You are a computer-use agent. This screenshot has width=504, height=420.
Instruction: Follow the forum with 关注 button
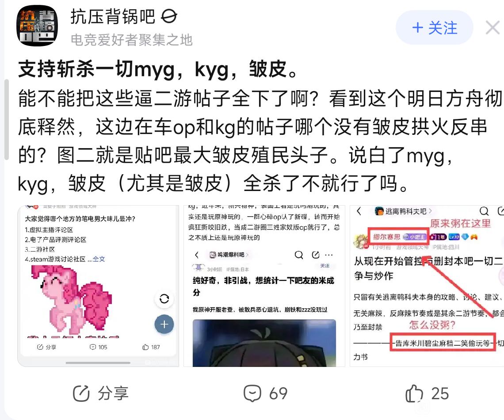pos(434,28)
